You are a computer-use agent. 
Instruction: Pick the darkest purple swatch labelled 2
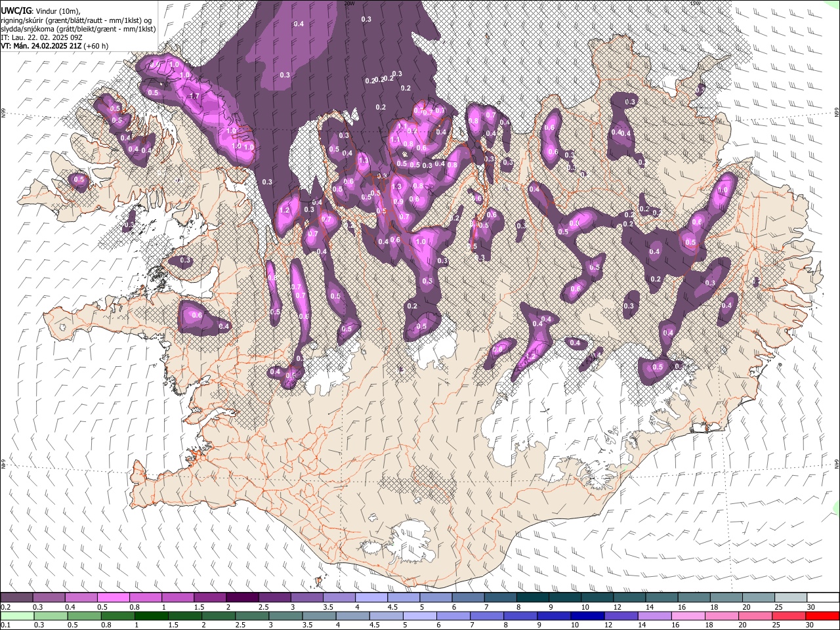242,597
